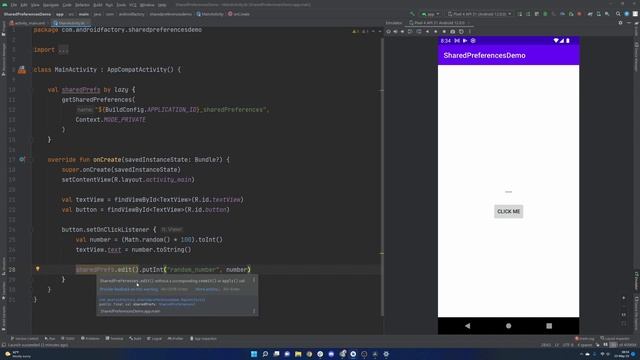
Task: Click the yellow lightbulb quick-fix icon
Action: pos(38,269)
